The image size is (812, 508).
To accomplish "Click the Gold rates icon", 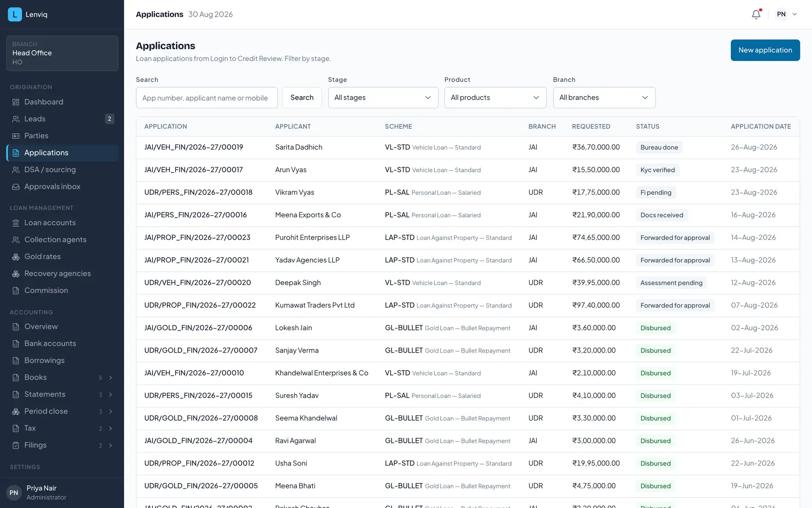I will tap(16, 256).
